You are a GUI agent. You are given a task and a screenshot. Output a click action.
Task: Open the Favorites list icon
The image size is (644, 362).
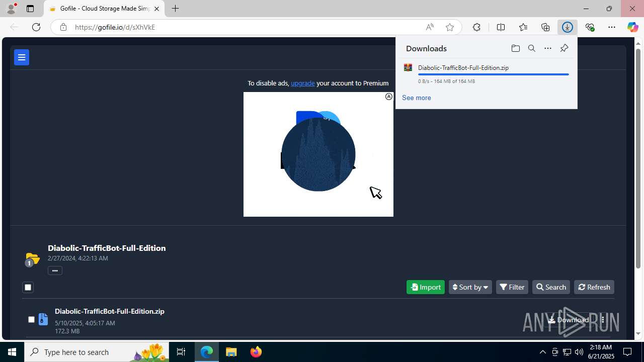tap(523, 27)
